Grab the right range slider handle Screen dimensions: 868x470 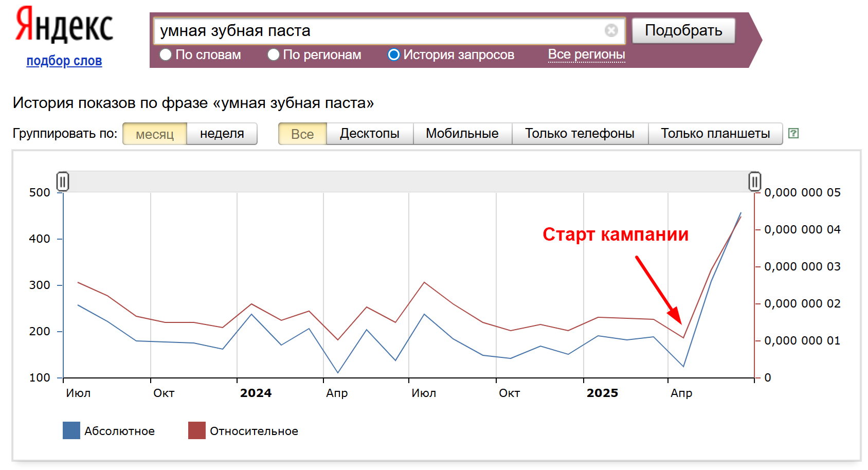754,182
